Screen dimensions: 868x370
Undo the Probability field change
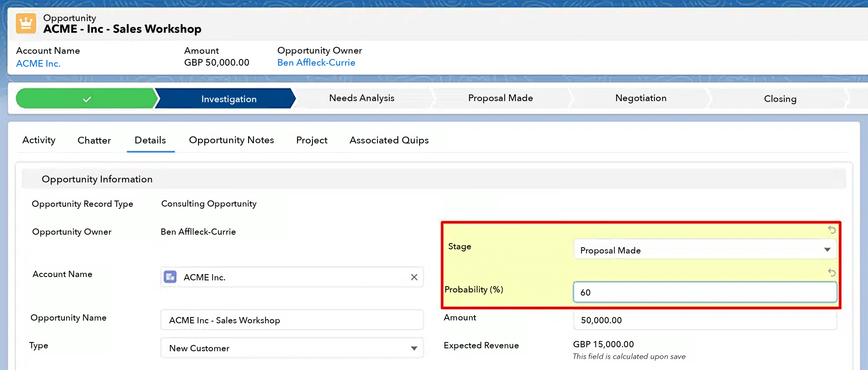tap(832, 272)
